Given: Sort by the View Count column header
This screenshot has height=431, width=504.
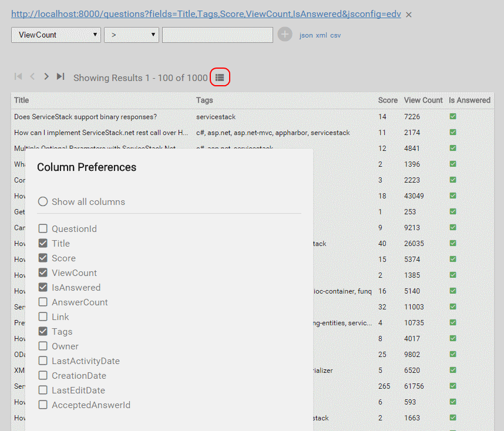Looking at the screenshot, I should (x=423, y=100).
